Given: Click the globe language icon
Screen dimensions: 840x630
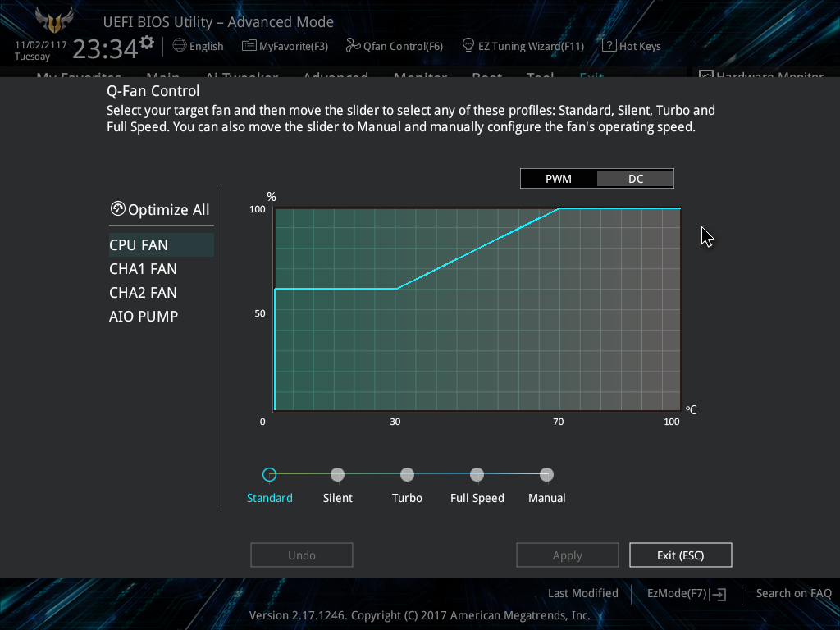Looking at the screenshot, I should coord(180,46).
